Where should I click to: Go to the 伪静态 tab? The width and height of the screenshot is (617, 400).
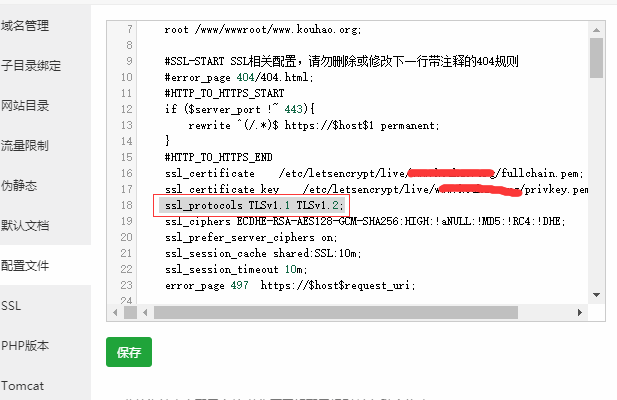19,185
